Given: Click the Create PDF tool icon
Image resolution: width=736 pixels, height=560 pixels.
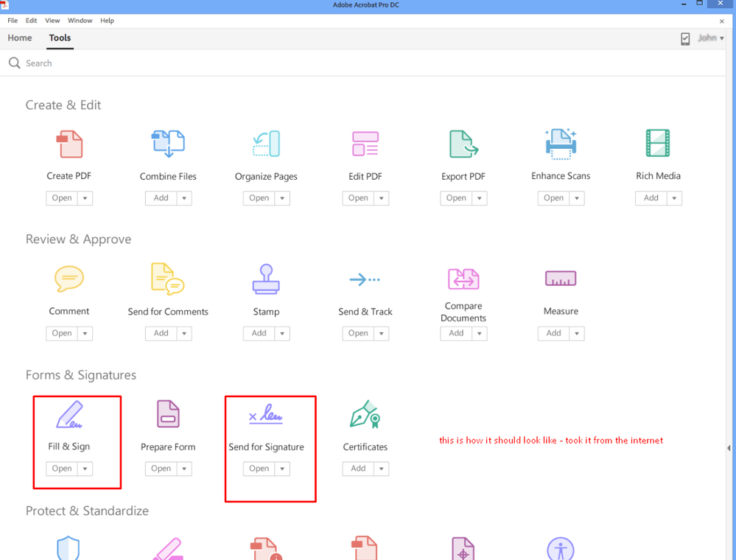Looking at the screenshot, I should coord(69,144).
